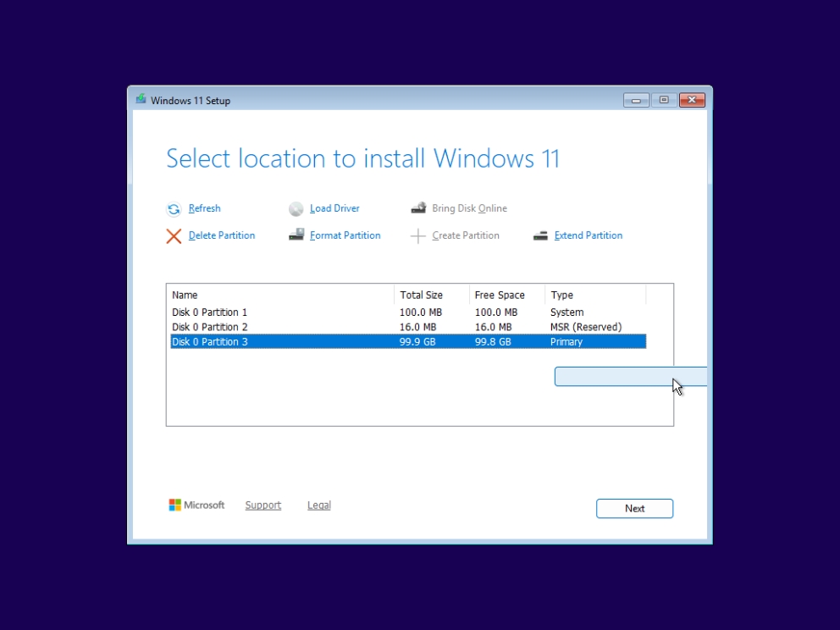The width and height of the screenshot is (840, 630).
Task: Click the Create Partition link
Action: (466, 235)
